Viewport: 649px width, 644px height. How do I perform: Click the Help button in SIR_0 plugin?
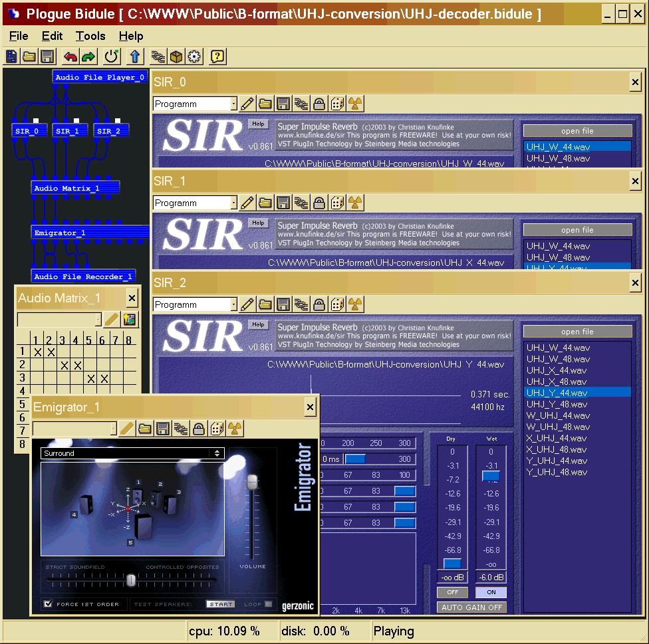click(258, 124)
